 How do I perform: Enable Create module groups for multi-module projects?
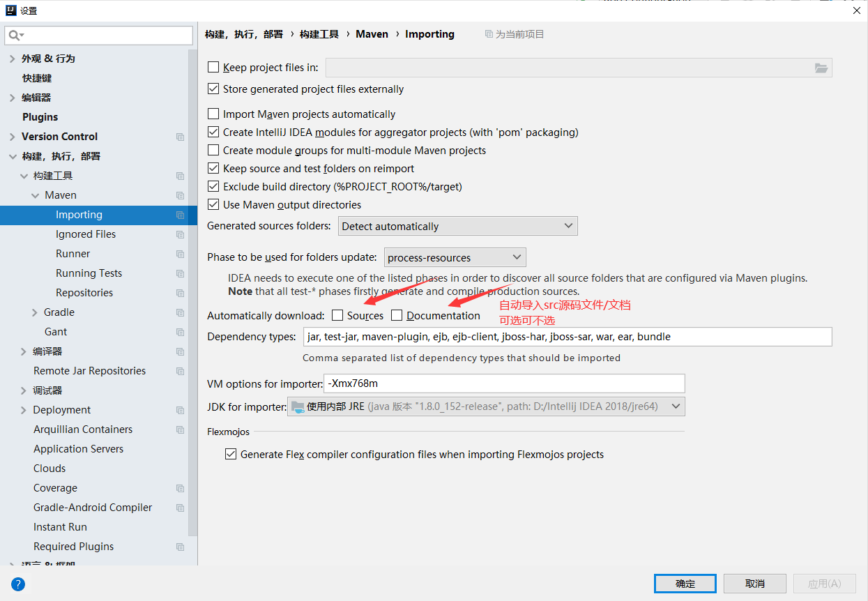213,151
